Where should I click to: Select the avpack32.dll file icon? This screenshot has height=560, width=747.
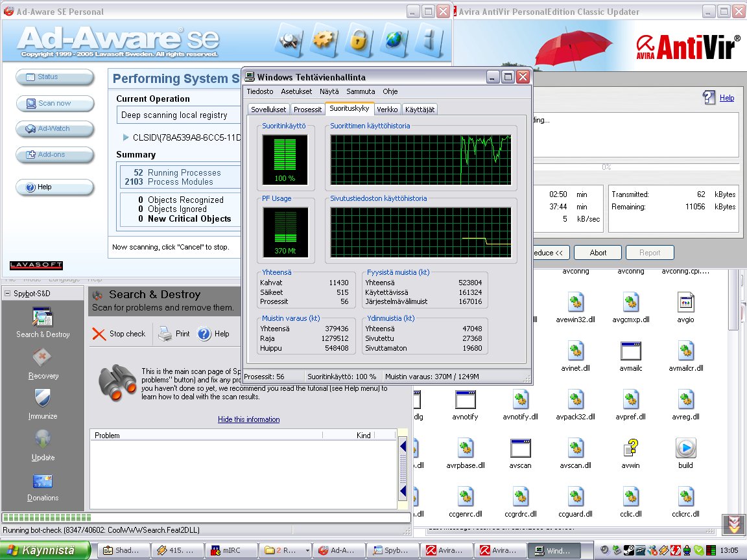(576, 399)
